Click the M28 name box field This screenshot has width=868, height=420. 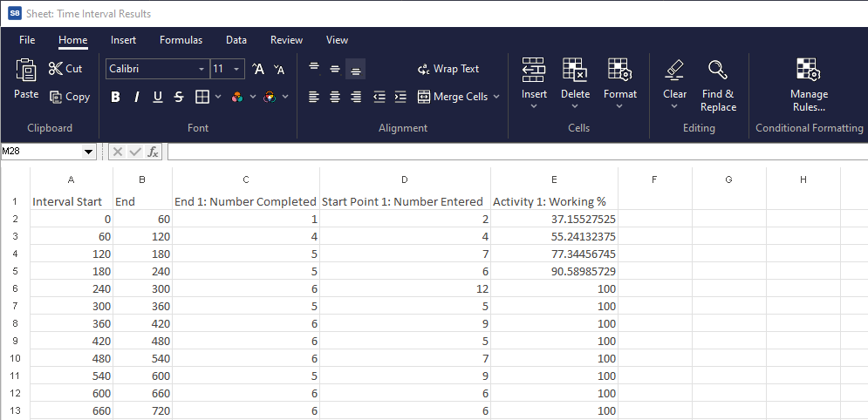click(x=42, y=152)
